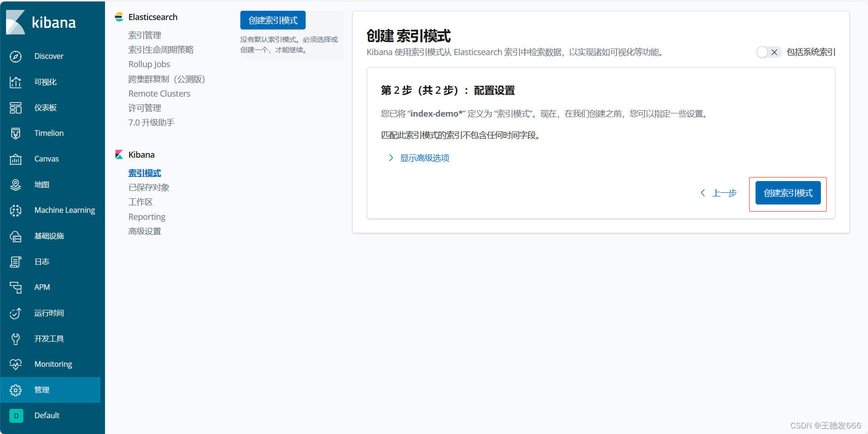Open 许可管理 link
The height and width of the screenshot is (434, 868).
pyautogui.click(x=145, y=108)
